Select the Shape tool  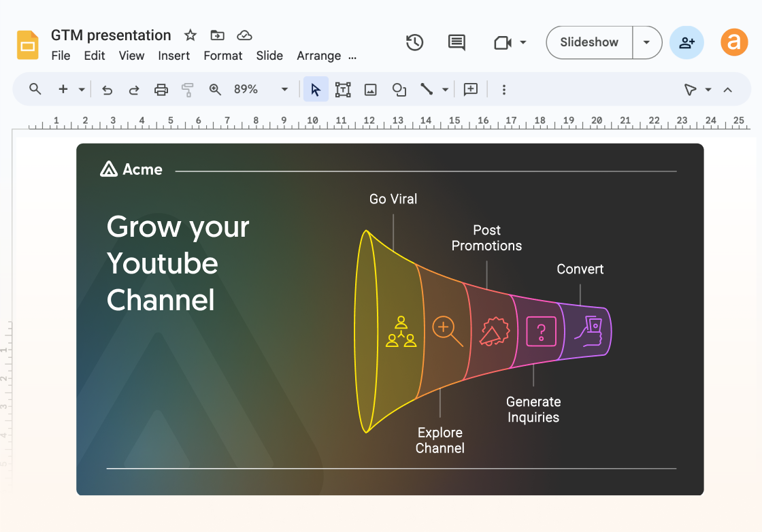399,89
